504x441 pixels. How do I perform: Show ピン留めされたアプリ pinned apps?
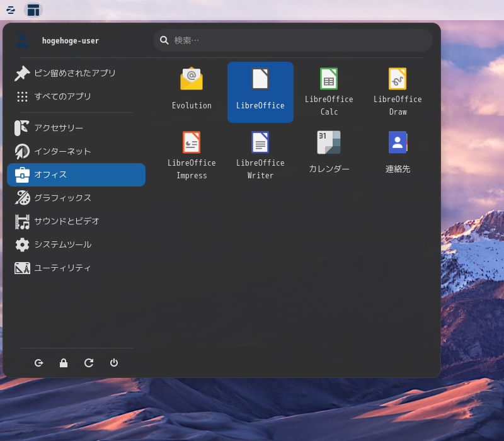(76, 73)
